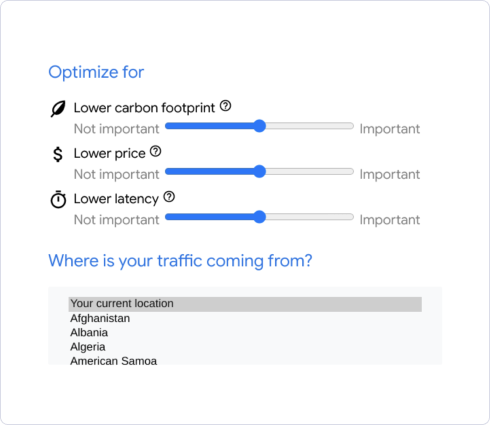Image resolution: width=490 pixels, height=425 pixels.
Task: Set Lower latency slider near Important end
Action: click(x=345, y=217)
